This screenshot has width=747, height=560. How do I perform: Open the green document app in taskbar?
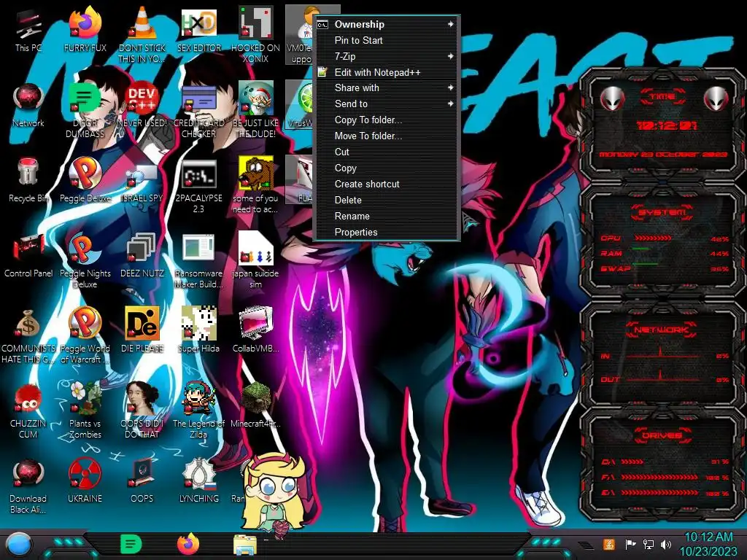131,544
